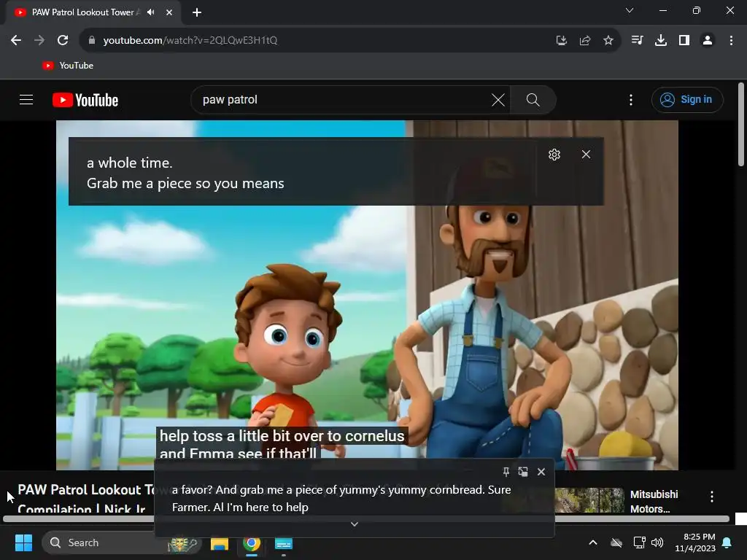Close the PAW Patrol Lookout Tower tab
747x560 pixels.
(x=169, y=12)
